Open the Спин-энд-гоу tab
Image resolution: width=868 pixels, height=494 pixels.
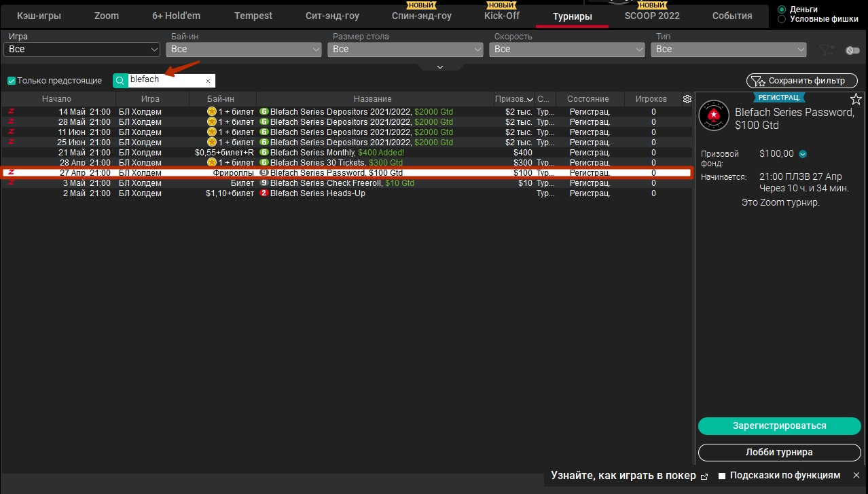click(422, 16)
